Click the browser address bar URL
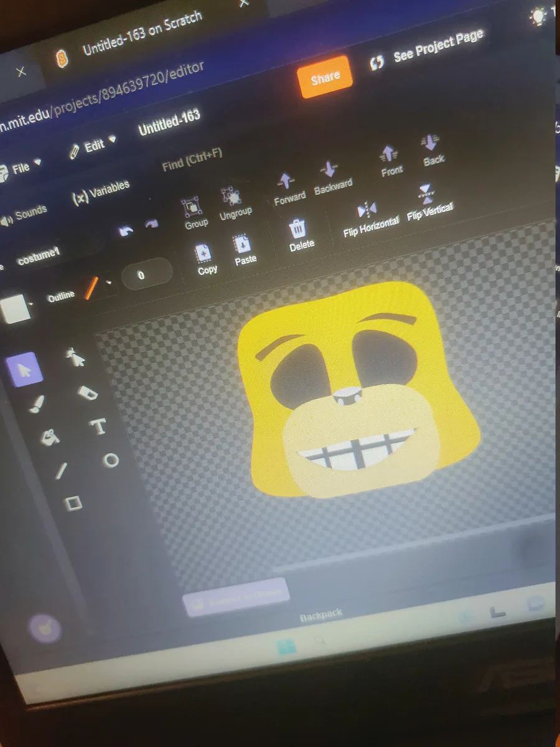The image size is (560, 747). point(103,97)
